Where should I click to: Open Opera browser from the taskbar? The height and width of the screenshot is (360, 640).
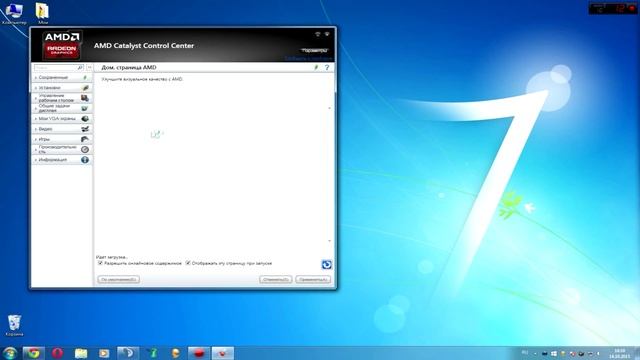[58, 353]
